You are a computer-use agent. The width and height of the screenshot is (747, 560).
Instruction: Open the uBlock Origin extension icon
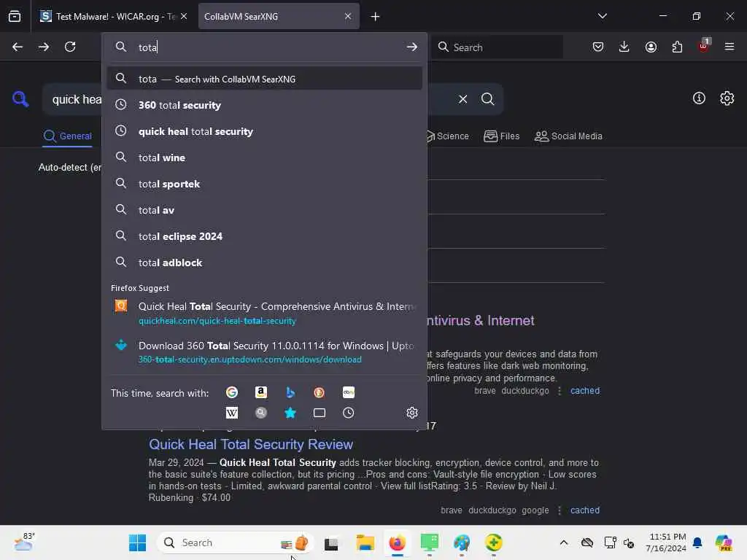point(704,46)
